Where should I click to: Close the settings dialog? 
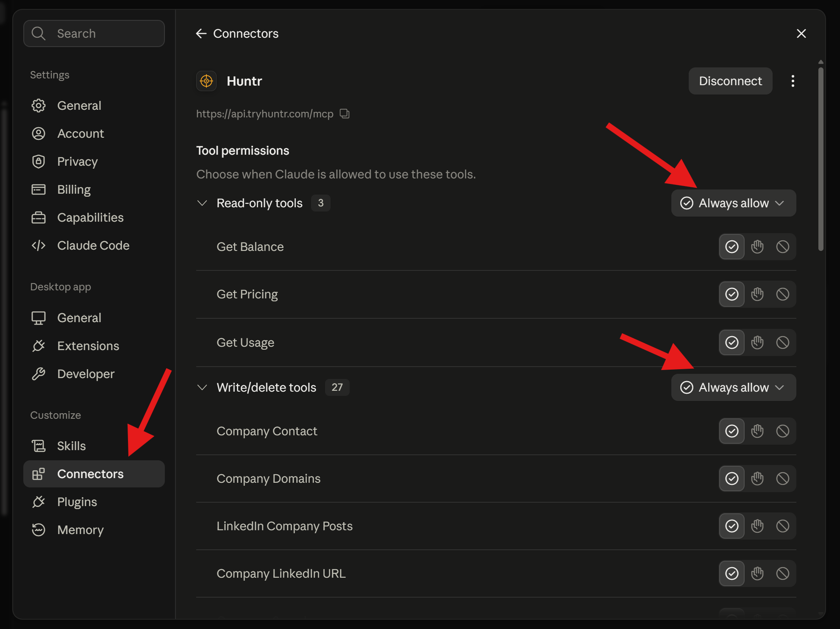[801, 33]
